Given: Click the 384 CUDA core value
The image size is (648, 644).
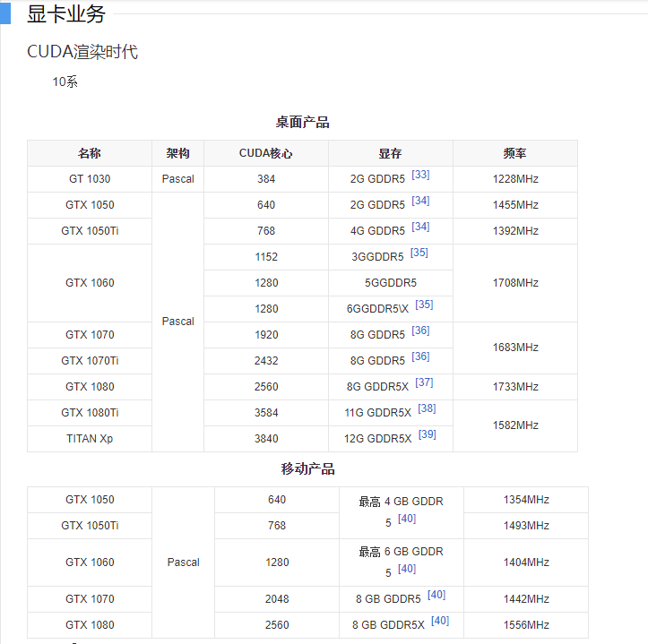Looking at the screenshot, I should [266, 179].
